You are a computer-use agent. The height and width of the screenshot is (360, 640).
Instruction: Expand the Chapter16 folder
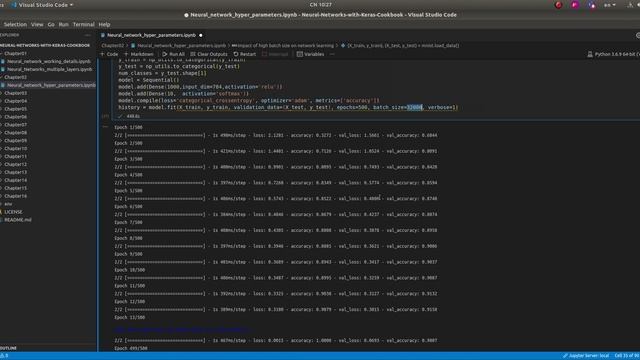click(x=16, y=196)
